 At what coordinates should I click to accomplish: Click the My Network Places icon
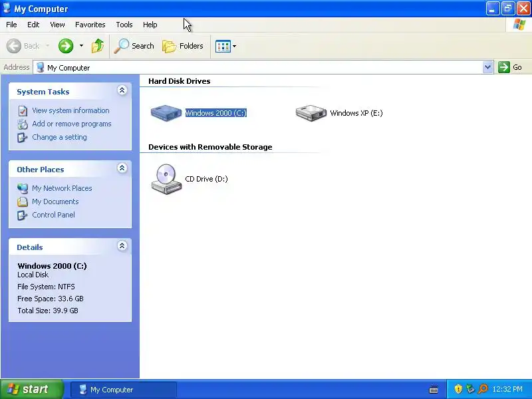23,188
